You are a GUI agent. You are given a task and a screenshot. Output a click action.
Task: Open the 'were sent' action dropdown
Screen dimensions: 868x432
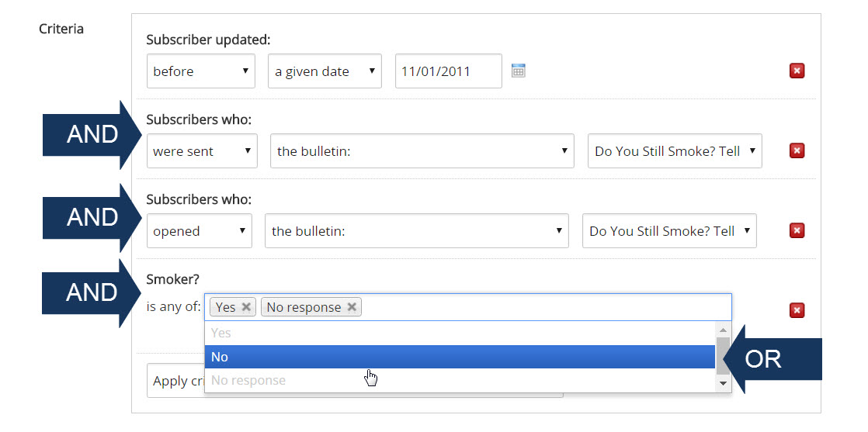[202, 151]
